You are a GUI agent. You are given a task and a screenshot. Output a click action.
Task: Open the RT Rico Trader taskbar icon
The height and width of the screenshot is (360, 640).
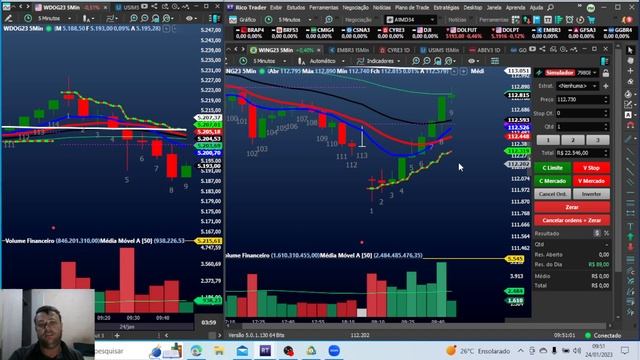point(265,351)
